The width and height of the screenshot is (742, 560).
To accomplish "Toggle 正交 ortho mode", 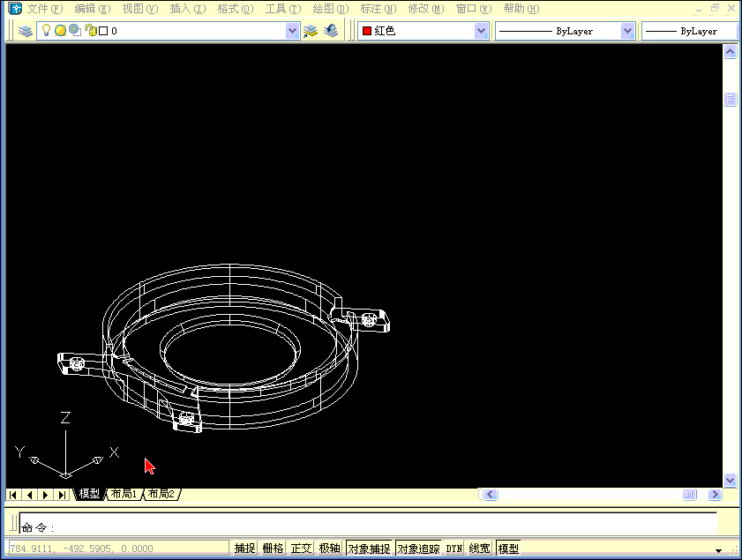I will coord(302,549).
